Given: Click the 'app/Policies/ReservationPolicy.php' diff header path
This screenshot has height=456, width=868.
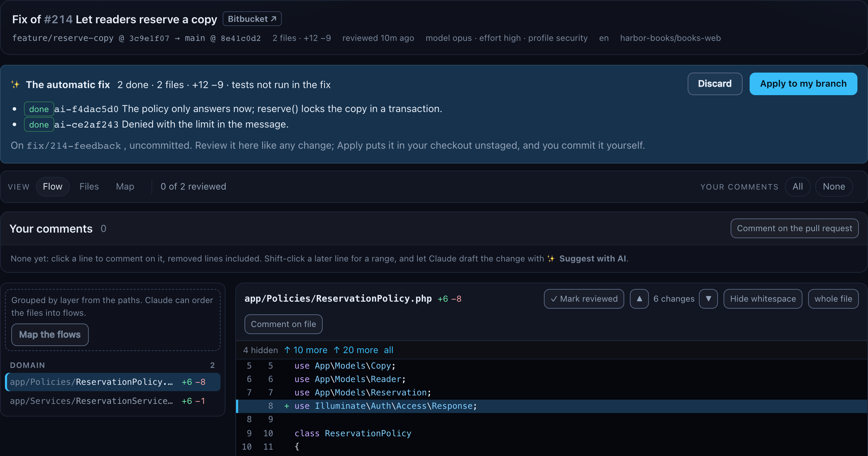Looking at the screenshot, I should point(338,299).
